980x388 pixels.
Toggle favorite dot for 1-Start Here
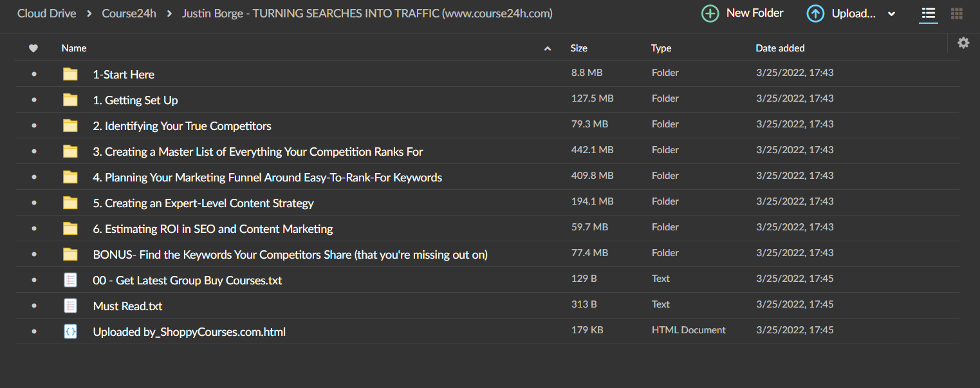point(33,74)
